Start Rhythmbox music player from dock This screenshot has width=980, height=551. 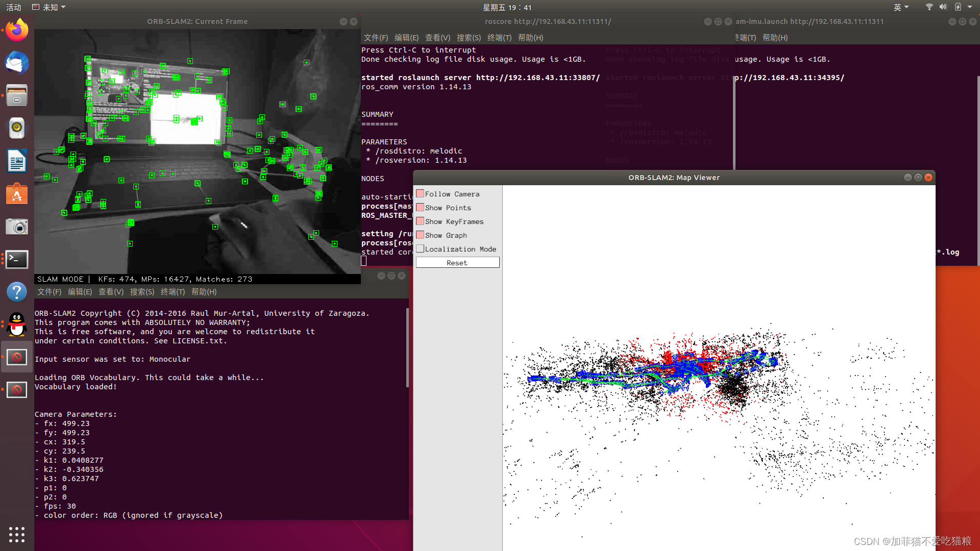[17, 128]
